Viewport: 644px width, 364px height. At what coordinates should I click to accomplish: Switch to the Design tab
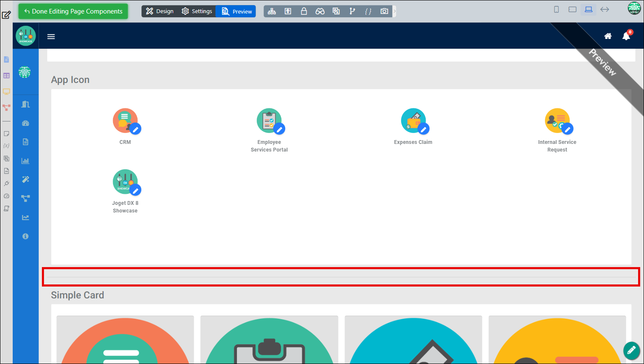coord(160,11)
